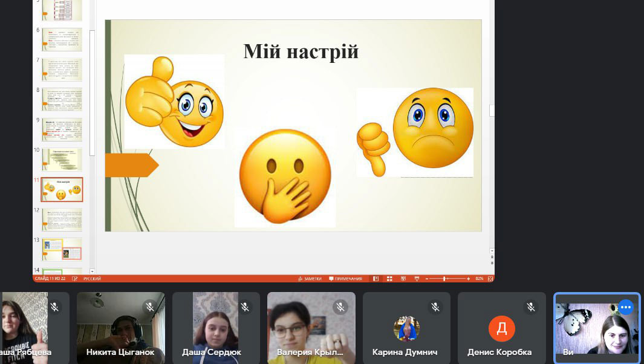Select Даша Сердюк participant tile
The width and height of the screenshot is (644, 364).
(216, 328)
